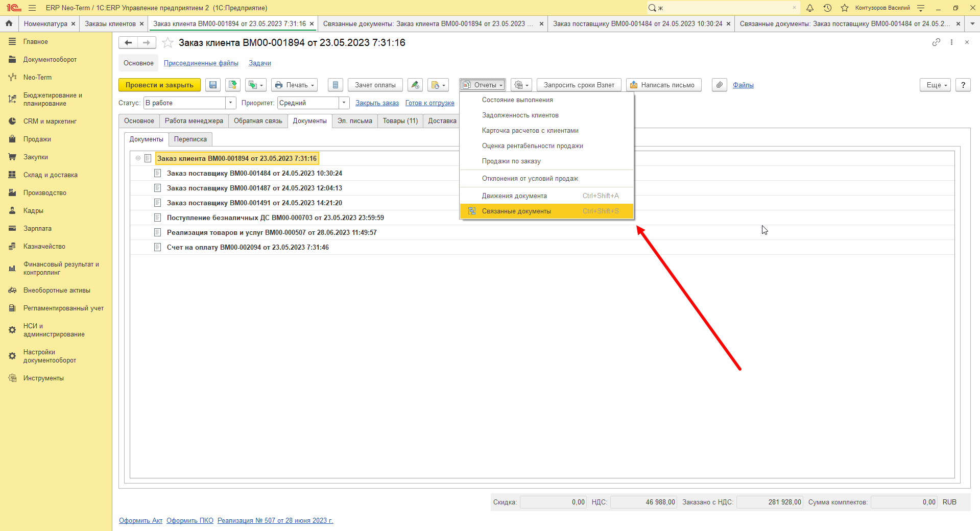This screenshot has width=980, height=531.
Task: Click the help question mark button
Action: tap(963, 85)
